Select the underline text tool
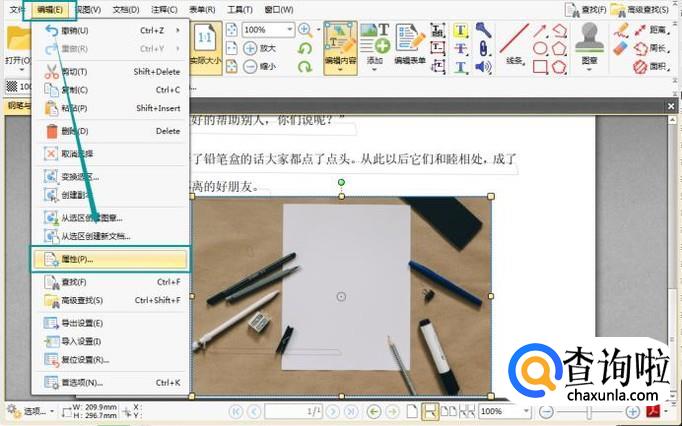This screenshot has height=426, width=682. coord(461,67)
